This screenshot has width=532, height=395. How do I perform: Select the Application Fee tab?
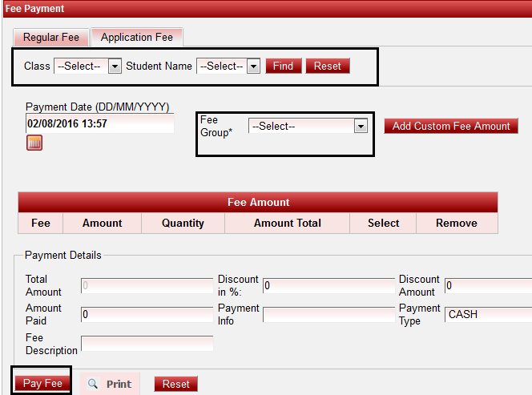(x=137, y=38)
